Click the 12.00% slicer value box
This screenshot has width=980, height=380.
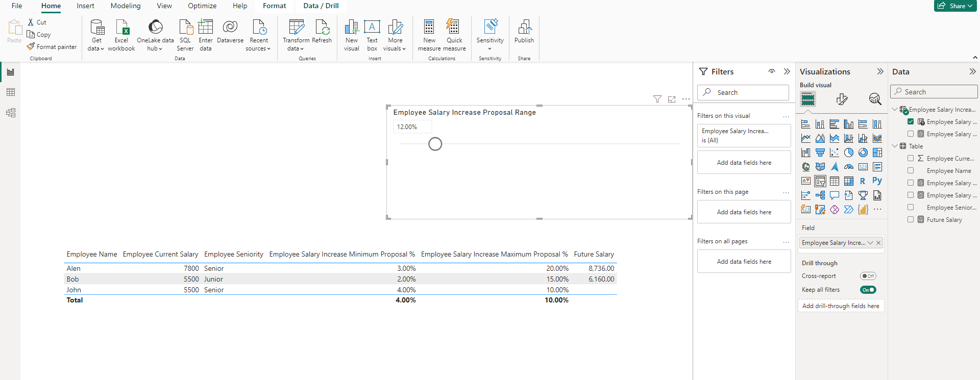pos(412,126)
